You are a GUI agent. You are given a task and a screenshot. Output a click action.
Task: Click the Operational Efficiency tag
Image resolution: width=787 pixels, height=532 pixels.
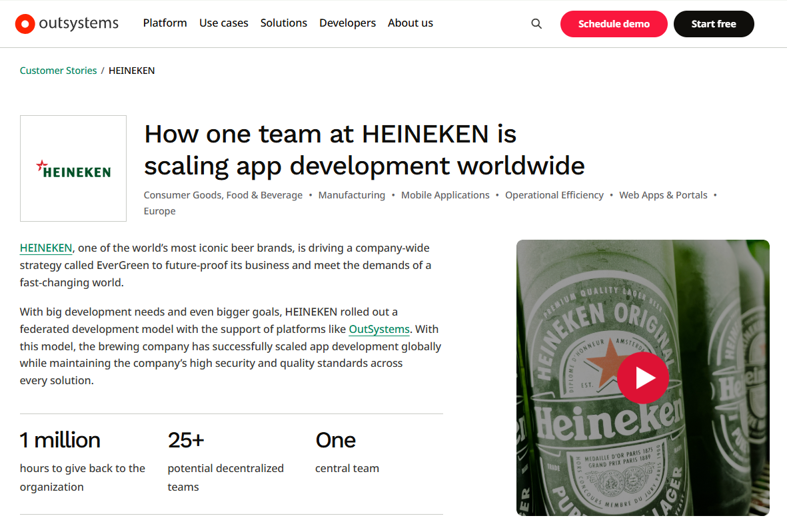554,195
